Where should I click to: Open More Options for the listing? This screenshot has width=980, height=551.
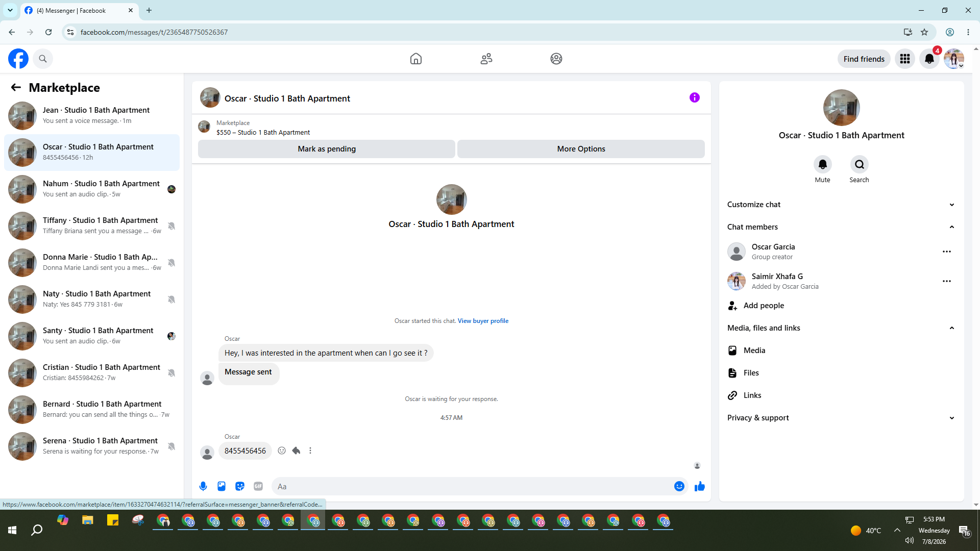[581, 149]
